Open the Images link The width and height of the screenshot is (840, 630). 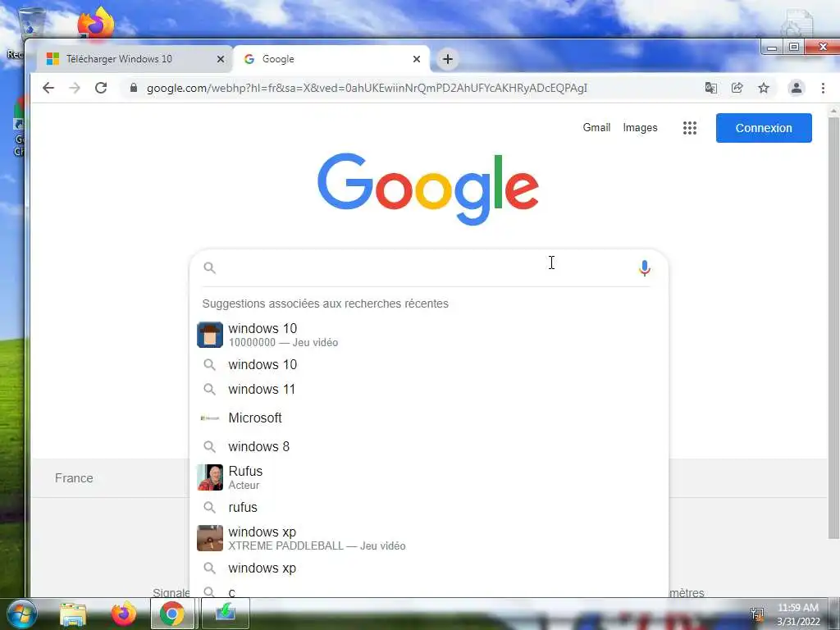click(x=640, y=127)
